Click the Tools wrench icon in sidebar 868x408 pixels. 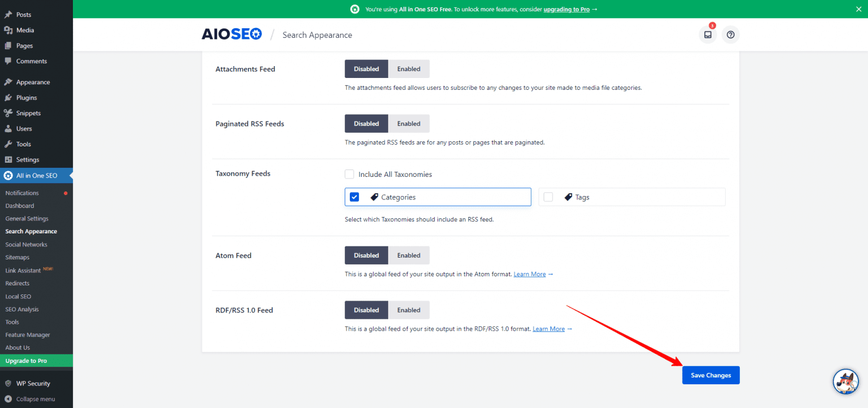pyautogui.click(x=8, y=144)
